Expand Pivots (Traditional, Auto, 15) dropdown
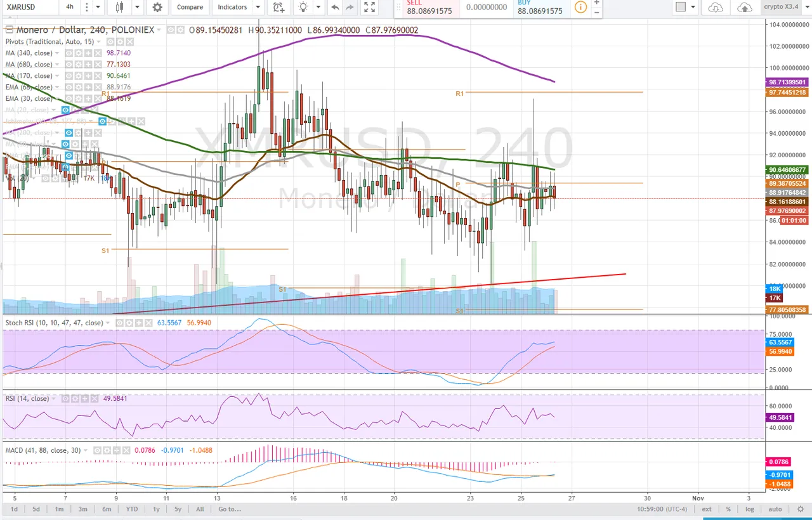 [98, 42]
